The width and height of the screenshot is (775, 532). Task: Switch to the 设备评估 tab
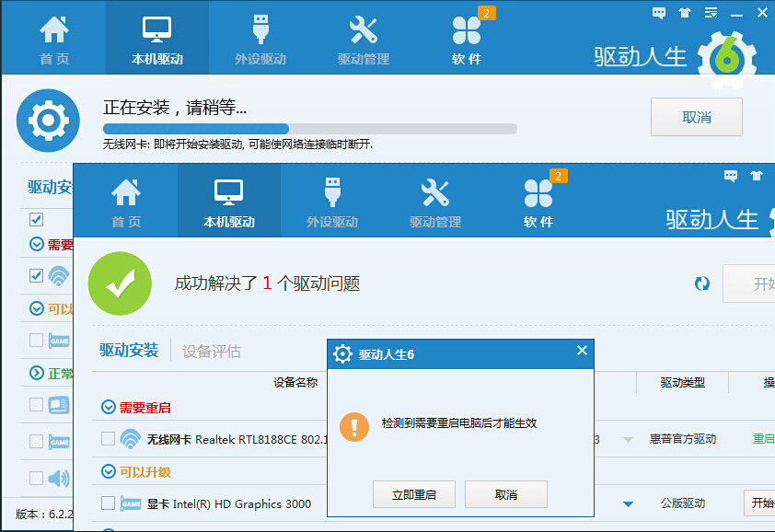[211, 351]
